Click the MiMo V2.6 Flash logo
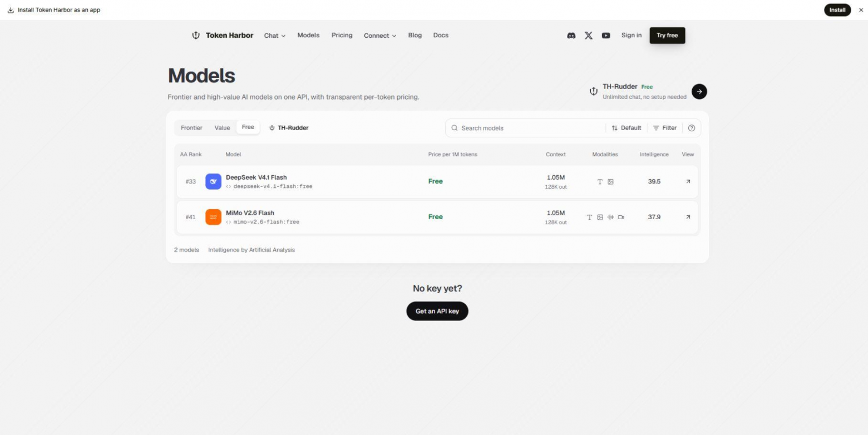The height and width of the screenshot is (435, 868). (213, 217)
